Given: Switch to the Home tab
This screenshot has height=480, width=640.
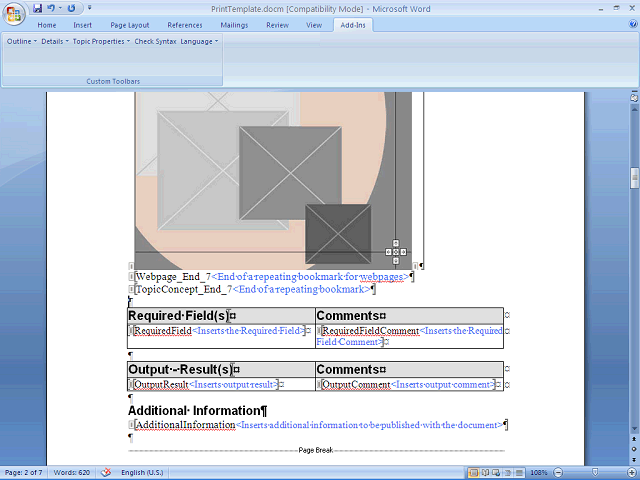Looking at the screenshot, I should 47,25.
